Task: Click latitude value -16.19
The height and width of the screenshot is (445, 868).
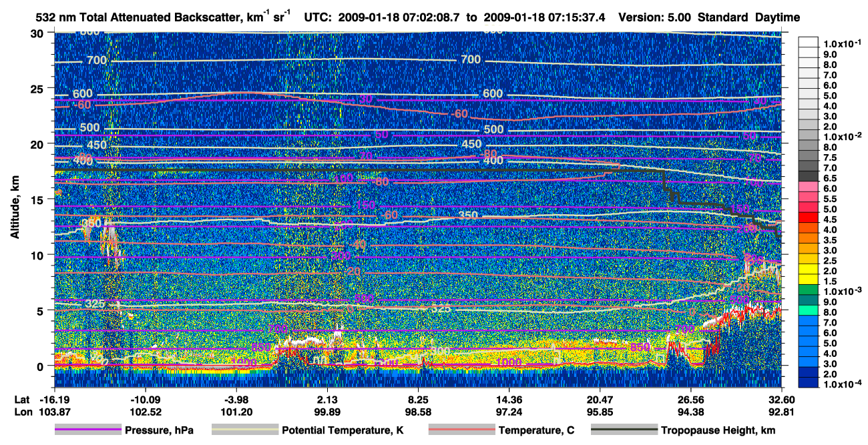Action: tap(53, 399)
